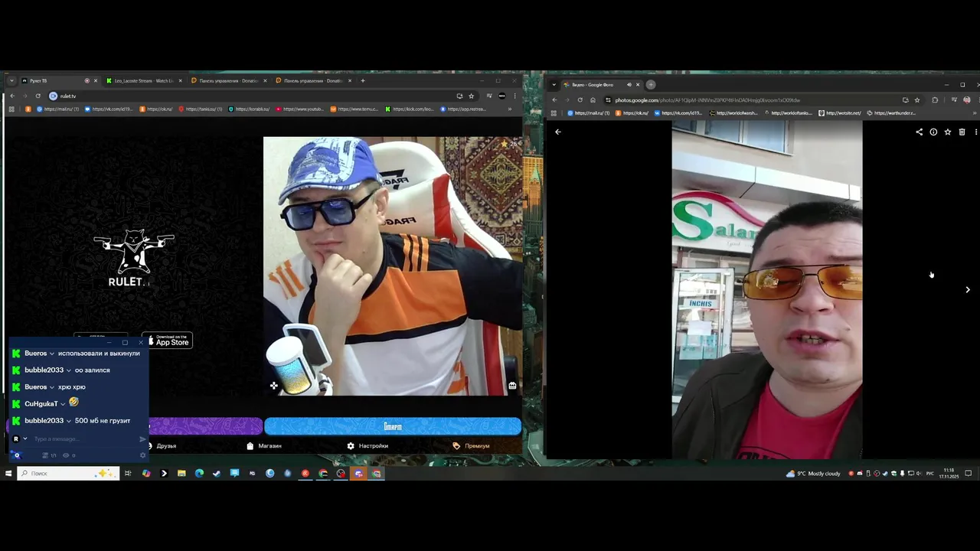Open ok.ru bookmark in rulet.tv window
This screenshot has height=551, width=980.
[x=157, y=109]
